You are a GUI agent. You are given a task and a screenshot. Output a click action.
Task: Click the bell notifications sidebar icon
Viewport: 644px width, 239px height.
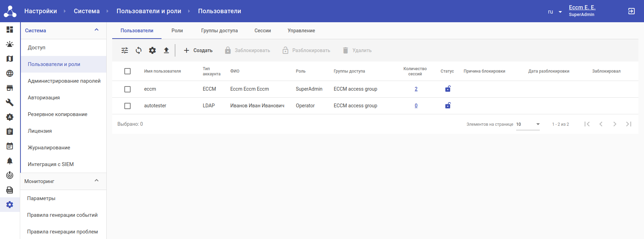coord(10,161)
